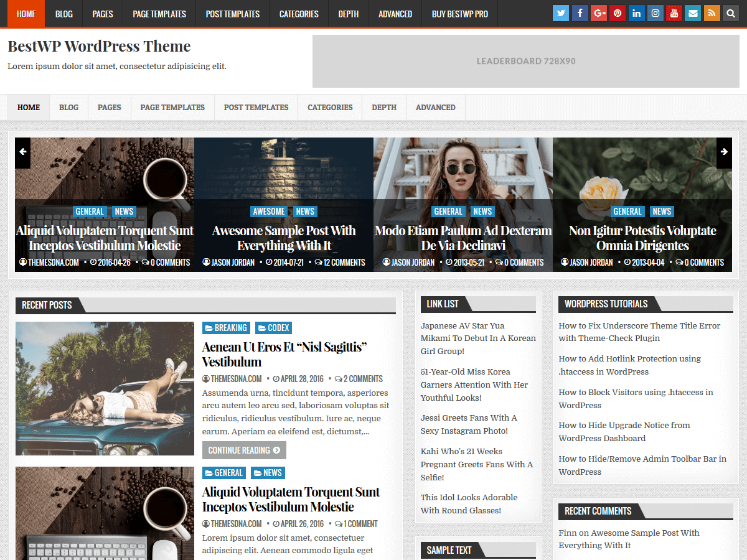Image resolution: width=747 pixels, height=560 pixels.
Task: Switch to the BLOG tab in secondary navigation
Action: (68, 107)
